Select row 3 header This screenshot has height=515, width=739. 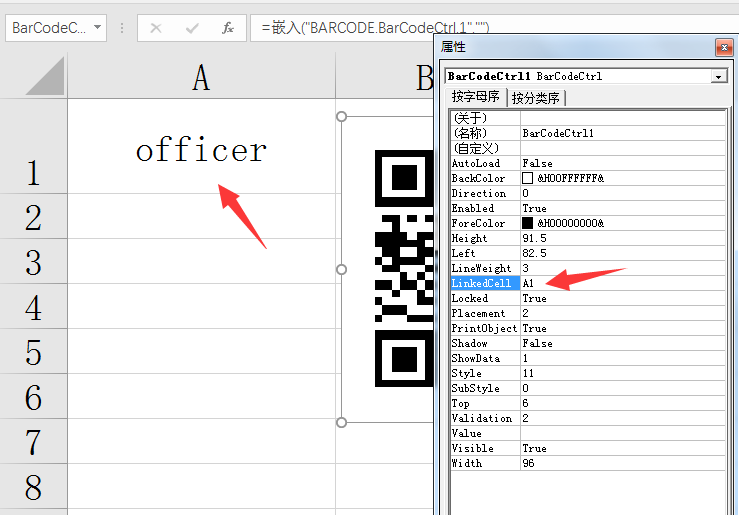(33, 261)
